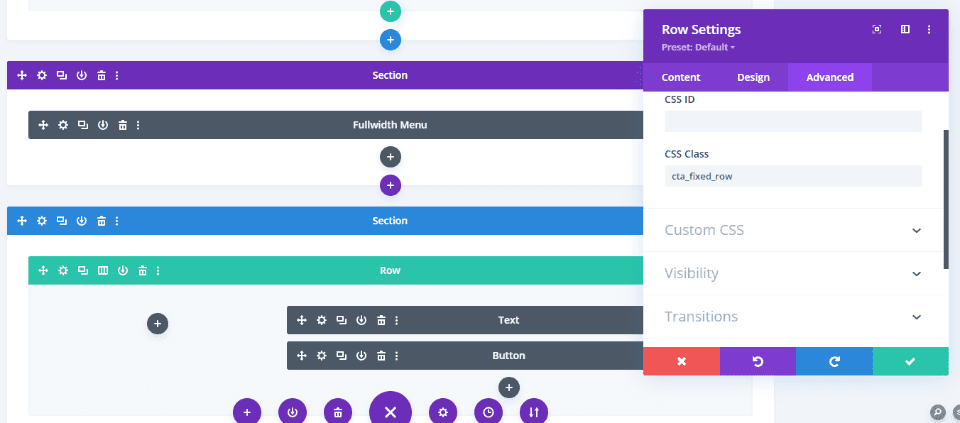960x423 pixels.
Task: Switch to the Design tab
Action: (x=753, y=77)
